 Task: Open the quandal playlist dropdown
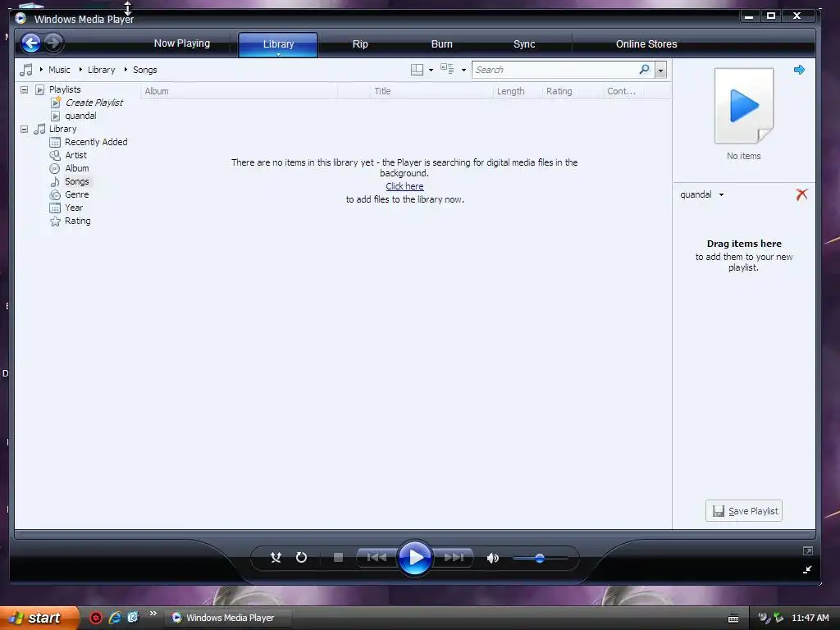(x=721, y=195)
